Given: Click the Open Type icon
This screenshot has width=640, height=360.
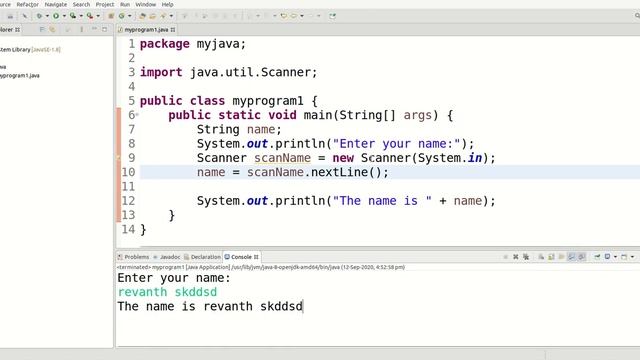Looking at the screenshot, I should tap(142, 16).
